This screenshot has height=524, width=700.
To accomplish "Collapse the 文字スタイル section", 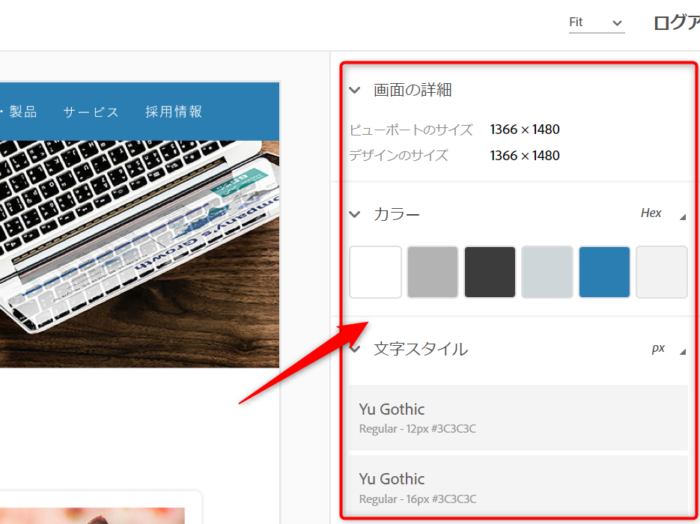I will tap(354, 349).
